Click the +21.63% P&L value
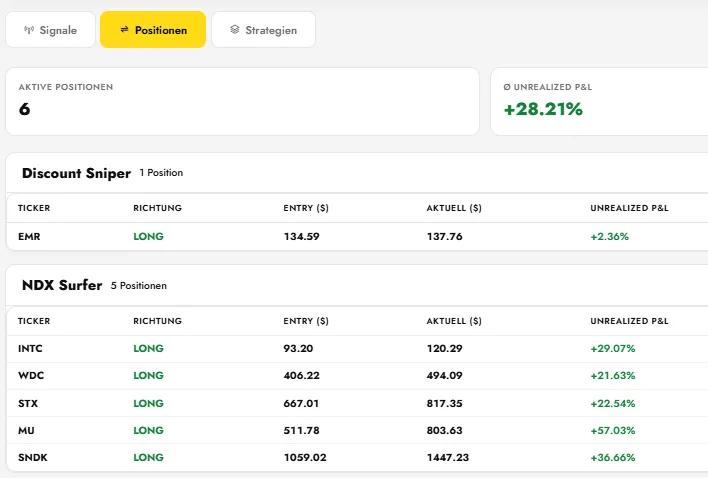Image resolution: width=708 pixels, height=478 pixels. pos(613,376)
